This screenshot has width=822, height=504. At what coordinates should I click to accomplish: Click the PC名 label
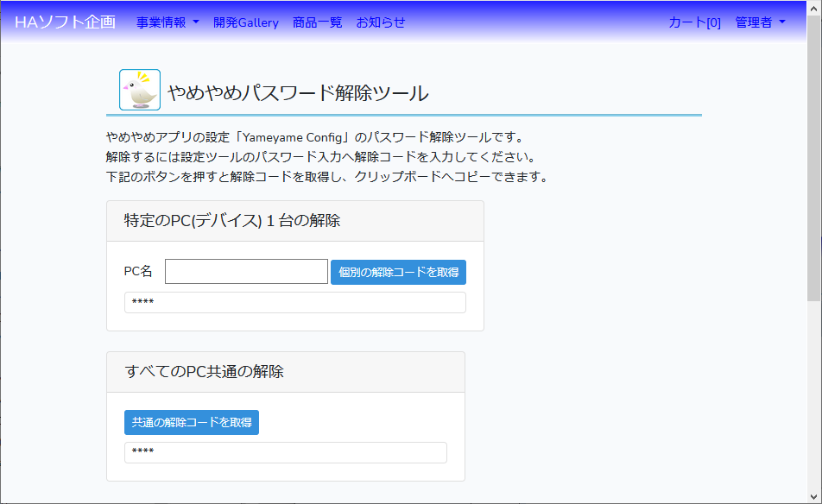point(138,271)
